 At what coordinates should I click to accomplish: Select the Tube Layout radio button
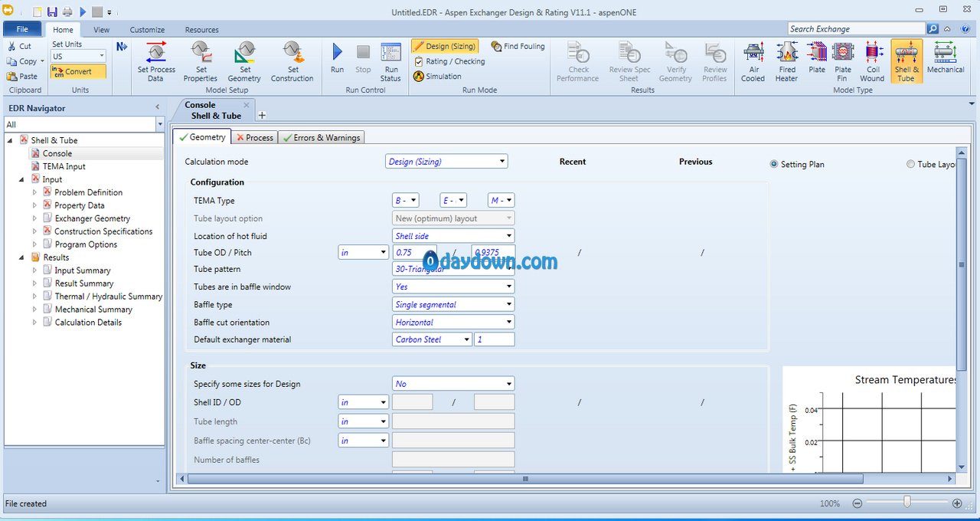910,164
